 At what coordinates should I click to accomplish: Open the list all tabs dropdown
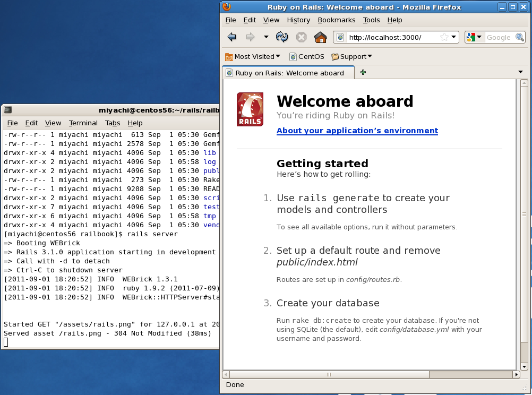[520, 72]
